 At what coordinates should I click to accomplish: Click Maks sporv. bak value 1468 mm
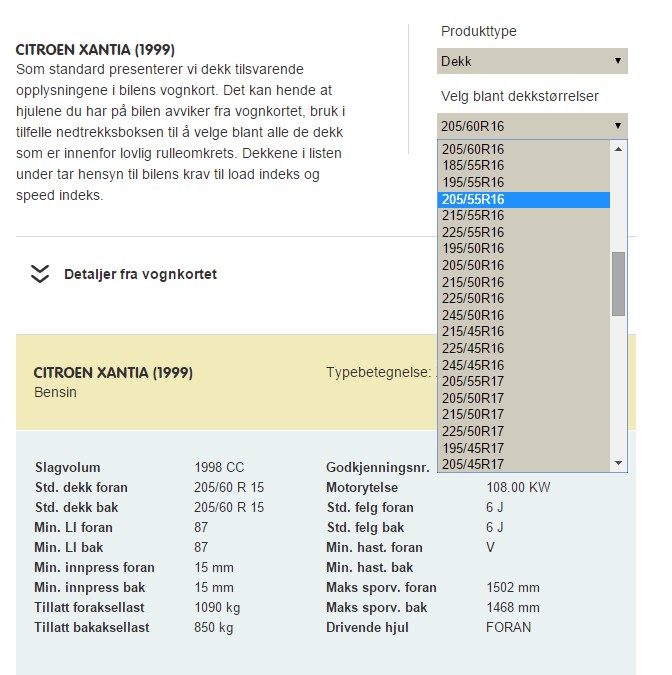[x=513, y=607]
